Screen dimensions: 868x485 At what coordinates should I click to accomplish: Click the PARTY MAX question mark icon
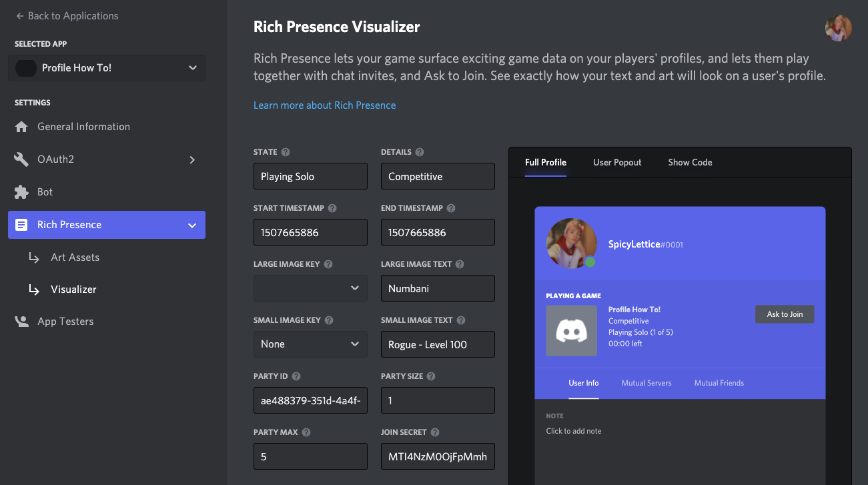306,432
